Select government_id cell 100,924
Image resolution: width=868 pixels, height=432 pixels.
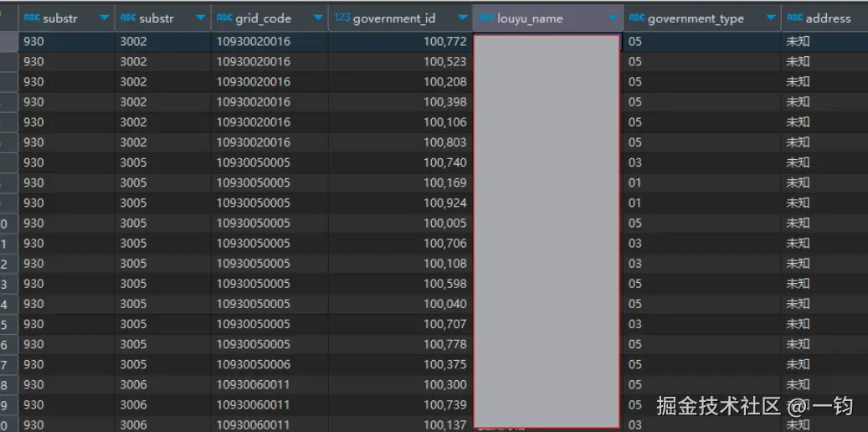[400, 203]
